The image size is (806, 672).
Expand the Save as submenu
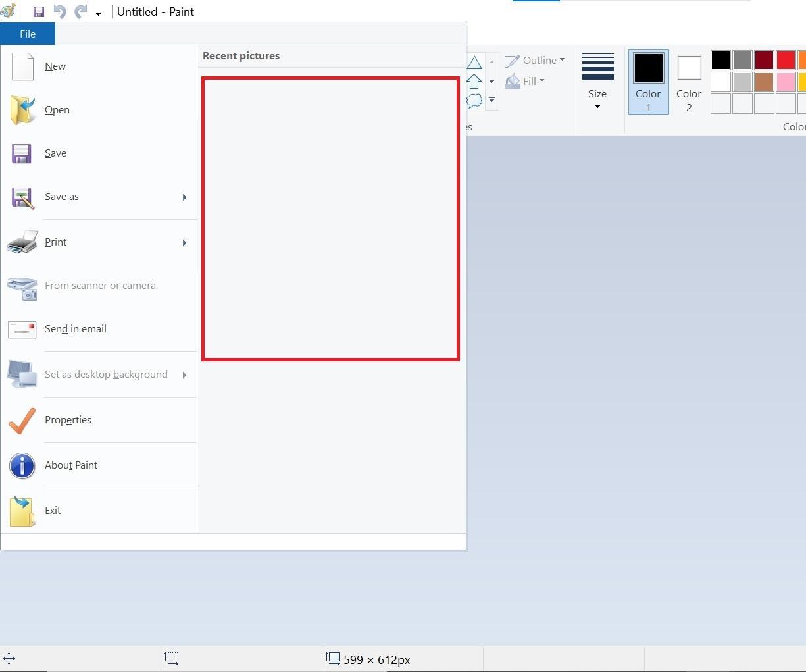point(184,197)
